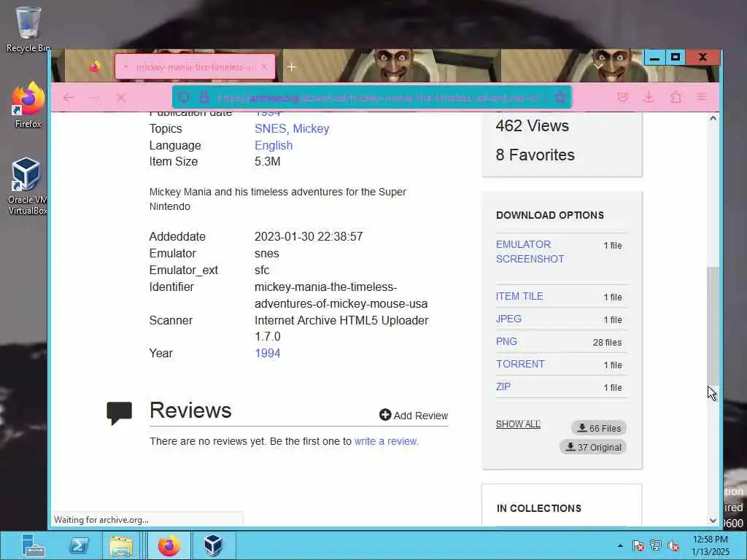Select the mickey-mania-the-timeless tab

click(196, 67)
